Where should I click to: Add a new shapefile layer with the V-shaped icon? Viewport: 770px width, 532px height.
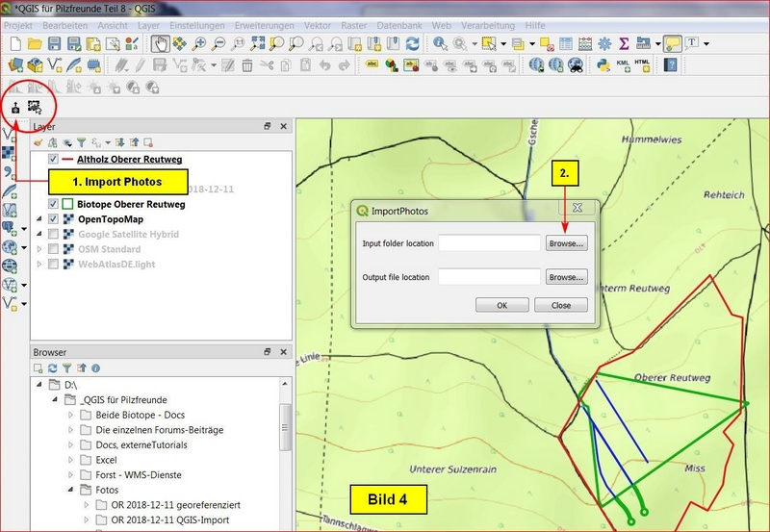pyautogui.click(x=55, y=64)
